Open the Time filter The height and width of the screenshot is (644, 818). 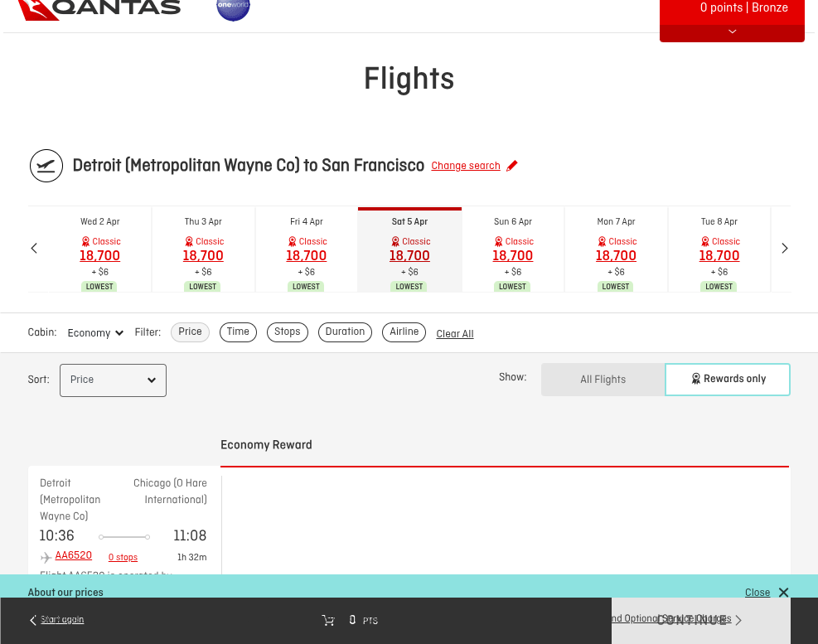point(238,332)
